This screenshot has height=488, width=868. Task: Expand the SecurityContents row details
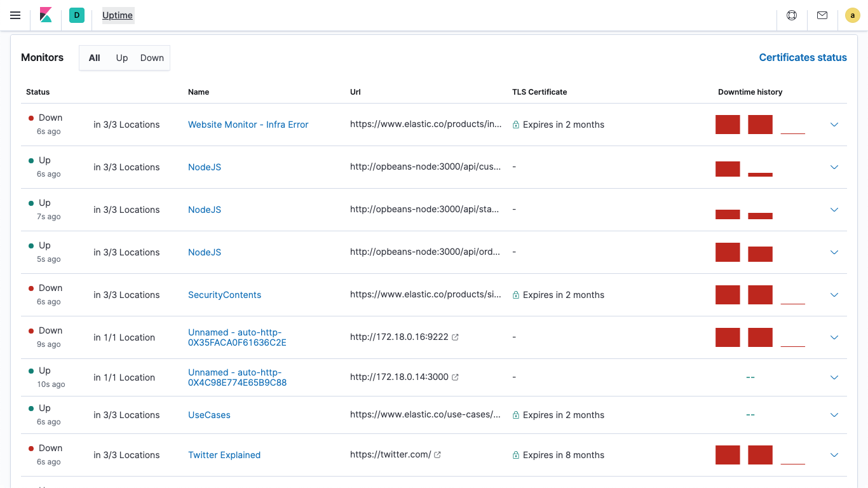(x=834, y=295)
